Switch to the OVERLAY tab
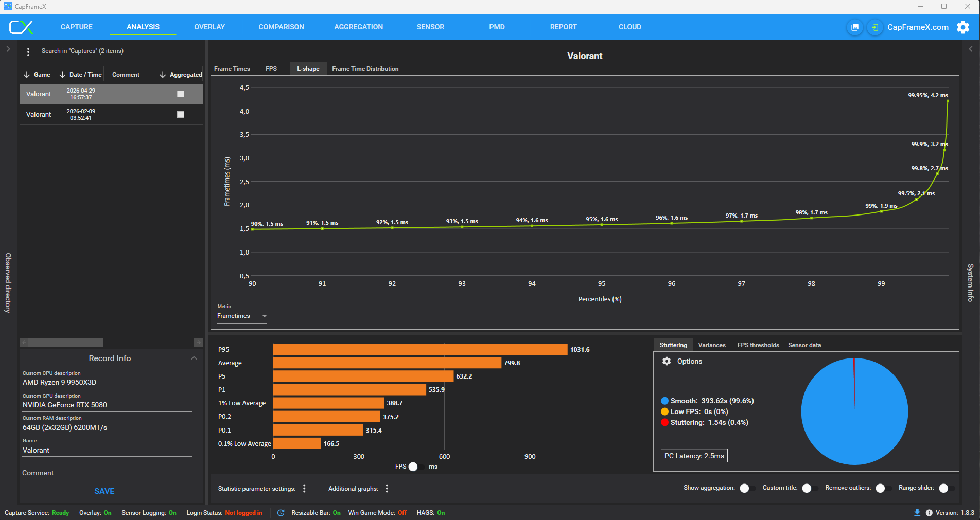The width and height of the screenshot is (980, 520). 209,27
